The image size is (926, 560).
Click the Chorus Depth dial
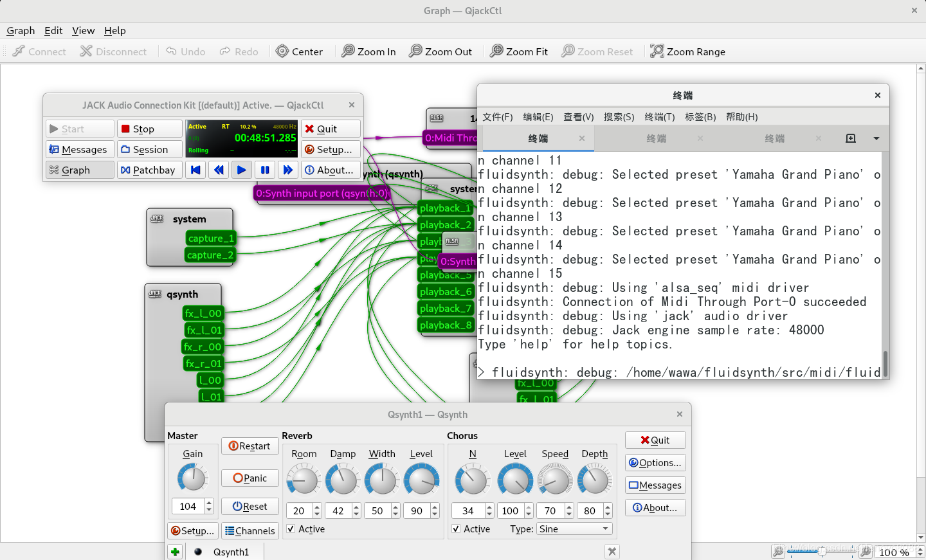coord(594,480)
